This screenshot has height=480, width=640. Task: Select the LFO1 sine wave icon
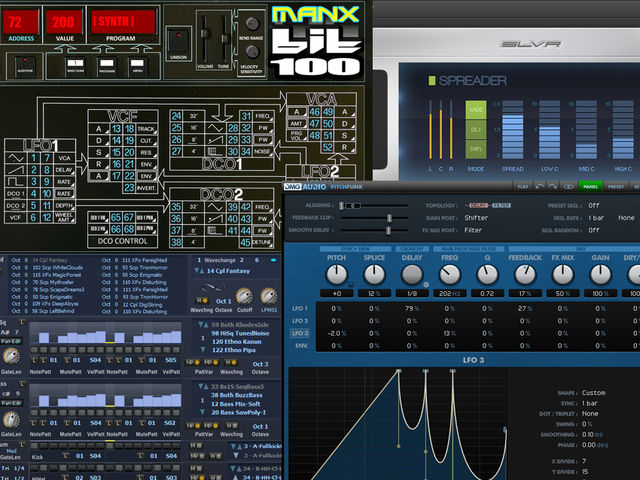(15, 158)
